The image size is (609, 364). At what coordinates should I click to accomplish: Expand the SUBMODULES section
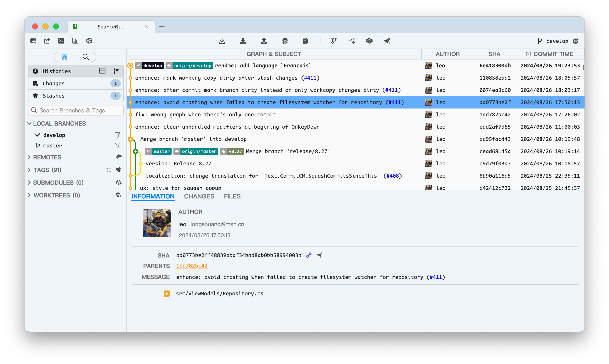[30, 182]
